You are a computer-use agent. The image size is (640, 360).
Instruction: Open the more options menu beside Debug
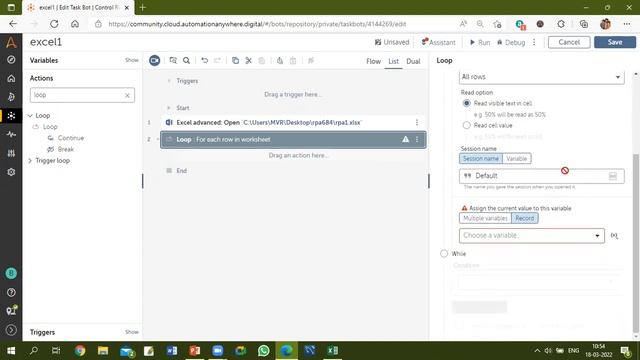coord(534,42)
